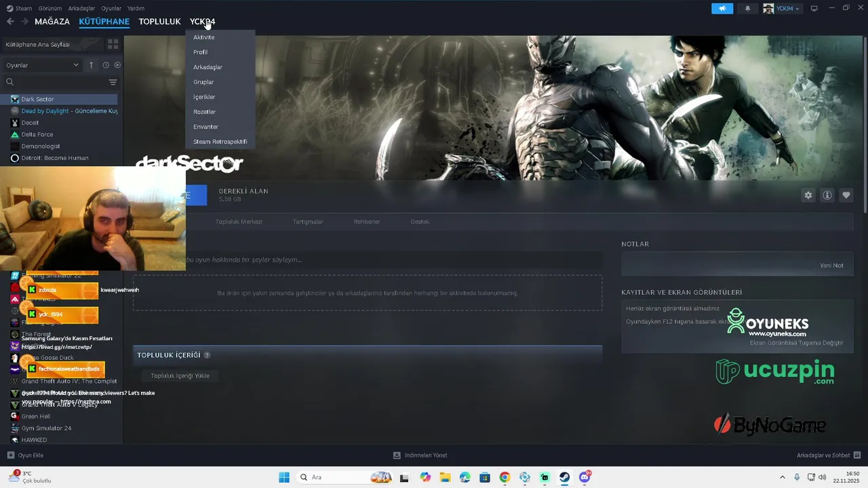Go to the KÜTÜPHANE section

point(104,22)
